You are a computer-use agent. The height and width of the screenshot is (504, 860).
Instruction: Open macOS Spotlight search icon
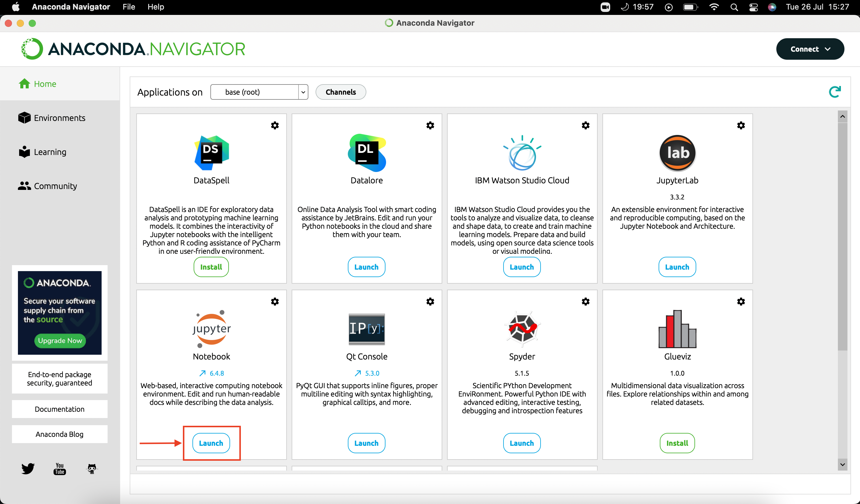[x=734, y=7]
